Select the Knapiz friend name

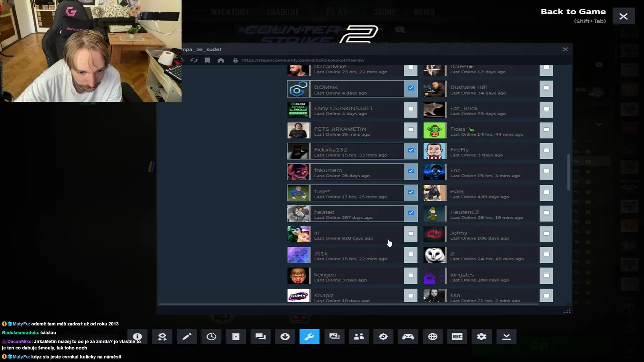point(324,295)
